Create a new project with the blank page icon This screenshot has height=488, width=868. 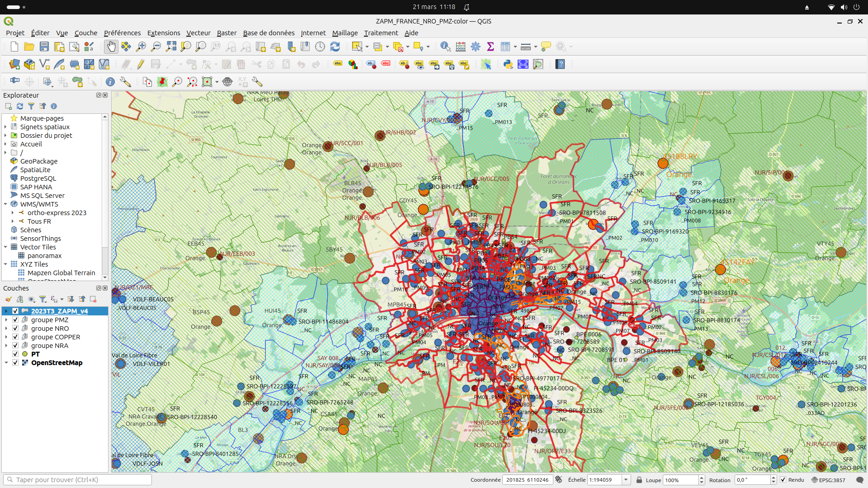point(14,47)
